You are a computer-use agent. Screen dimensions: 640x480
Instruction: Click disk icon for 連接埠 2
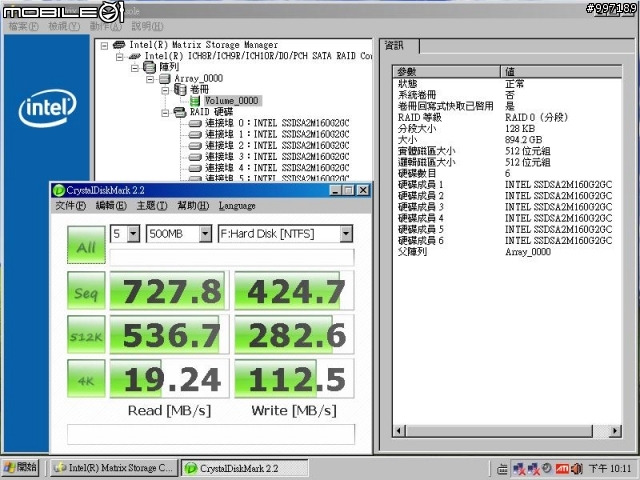tap(195, 146)
